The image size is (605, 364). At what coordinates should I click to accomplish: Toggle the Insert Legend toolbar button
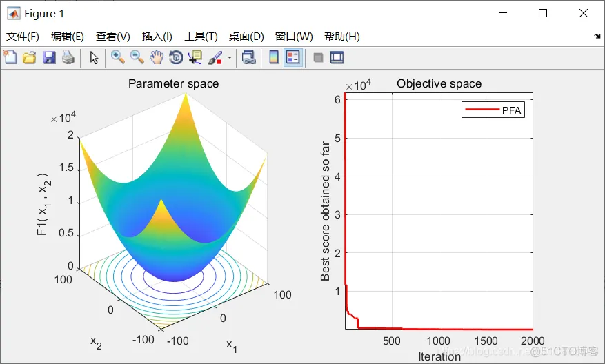pyautogui.click(x=293, y=57)
